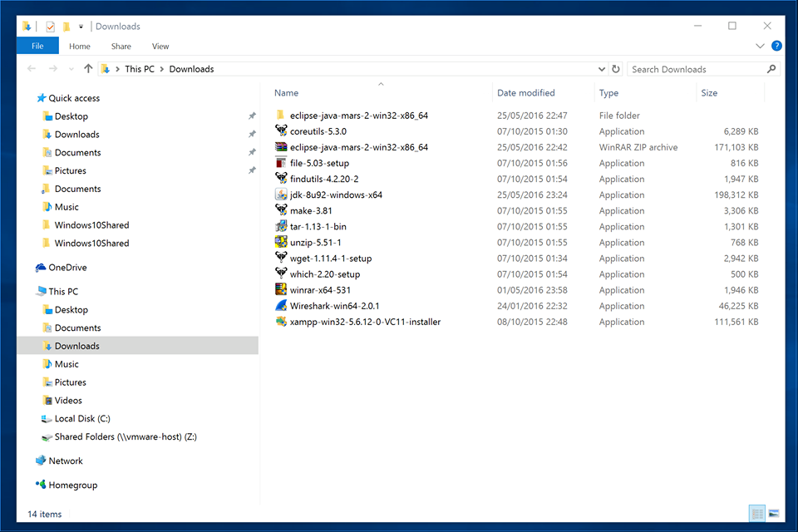Sort by the Type column header
Image resolution: width=798 pixels, height=532 pixels.
coord(608,93)
